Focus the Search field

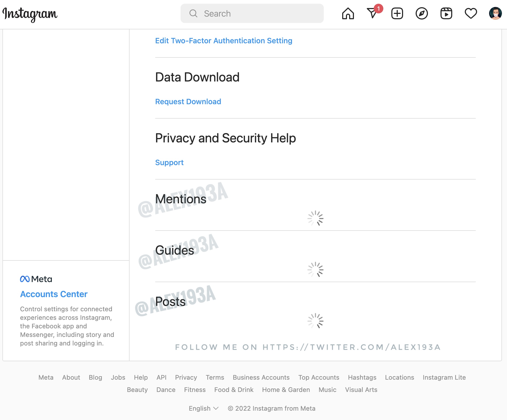click(252, 13)
